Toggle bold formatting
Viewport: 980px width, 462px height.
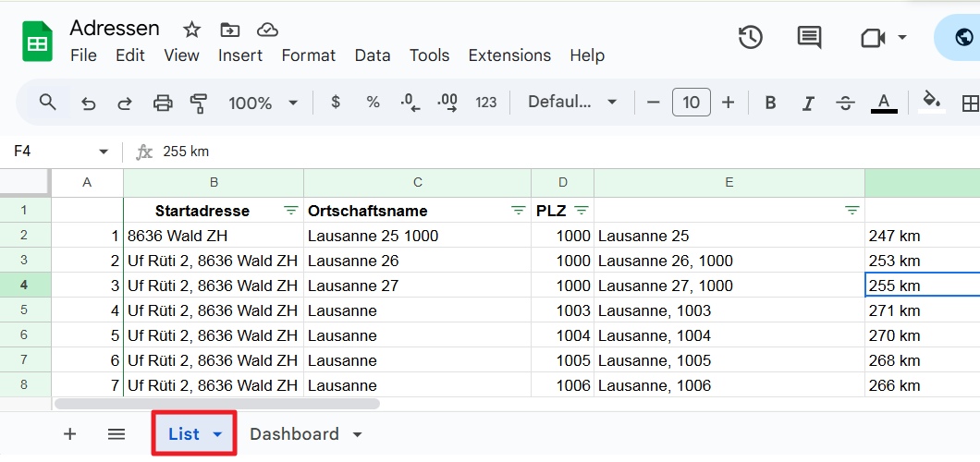(x=770, y=103)
